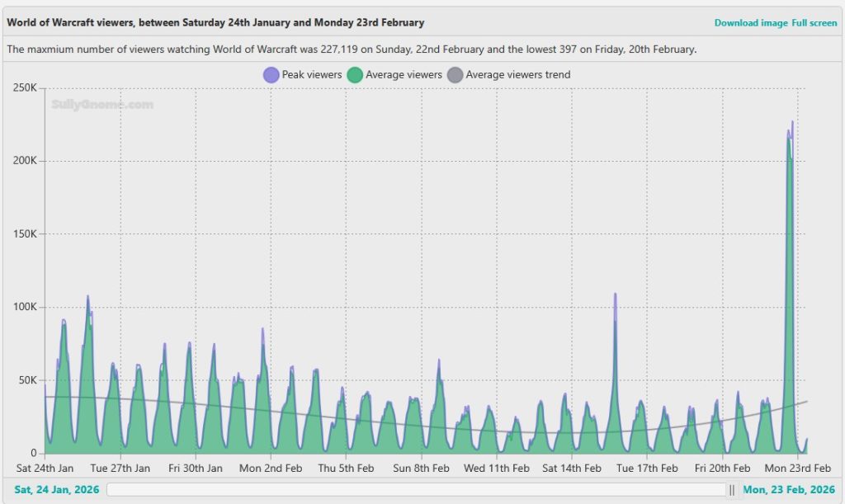This screenshot has width=845, height=504.
Task: Toggle the Peak viewers legend series
Action: tap(302, 75)
